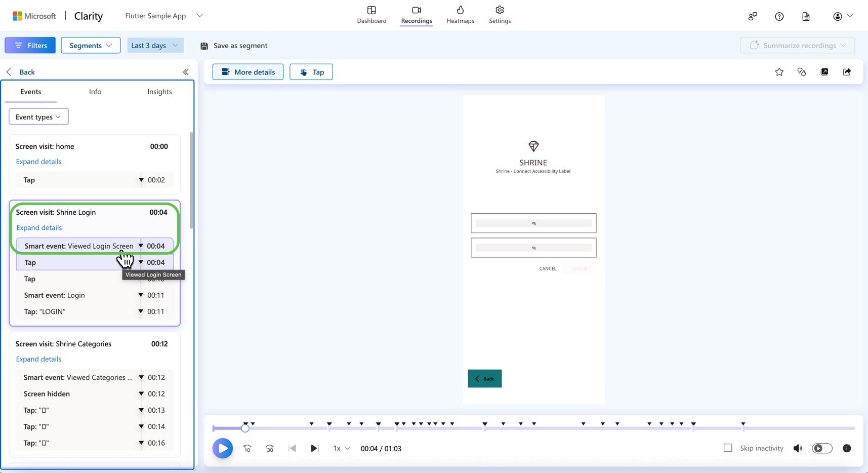Image resolution: width=868 pixels, height=473 pixels.
Task: Select the Screen visit: Shrine Categories heading
Action: click(63, 344)
